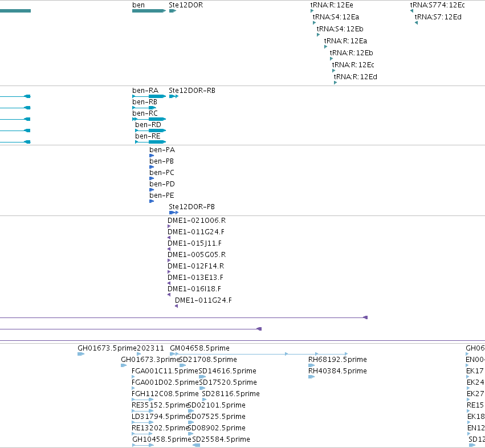Select the FGH112C08.5prime EST label

[x=165, y=394]
